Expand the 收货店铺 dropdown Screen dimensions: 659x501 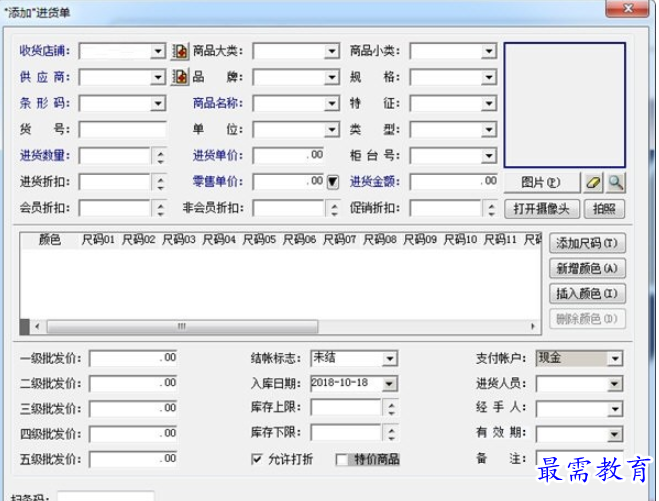click(158, 51)
